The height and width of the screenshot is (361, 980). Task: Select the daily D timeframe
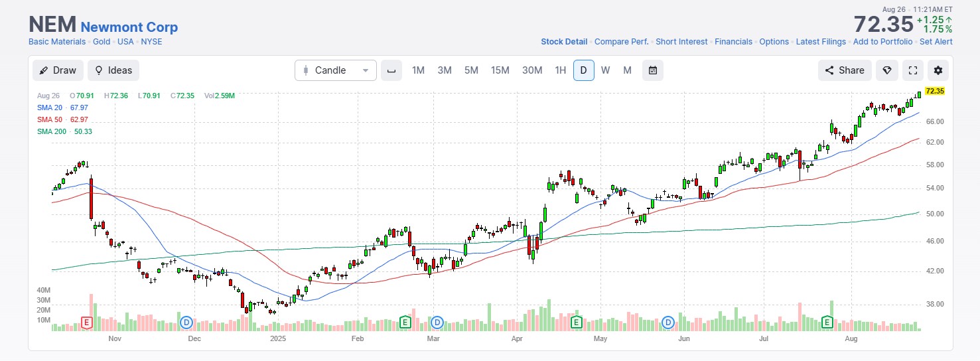click(x=584, y=70)
